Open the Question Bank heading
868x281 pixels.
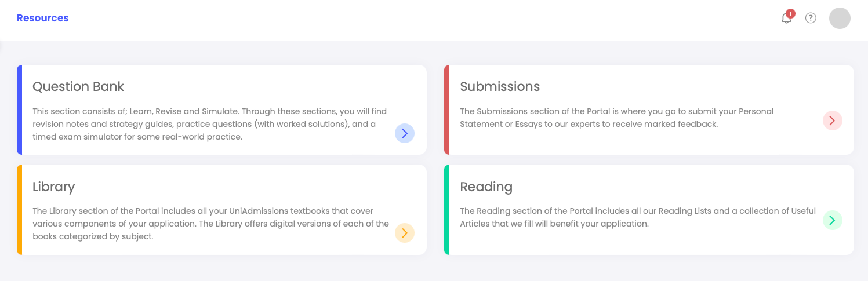coord(78,87)
